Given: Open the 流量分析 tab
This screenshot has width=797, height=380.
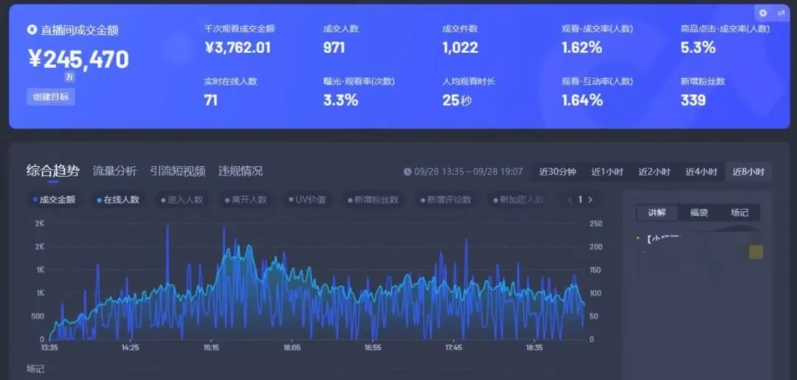Looking at the screenshot, I should pos(114,171).
